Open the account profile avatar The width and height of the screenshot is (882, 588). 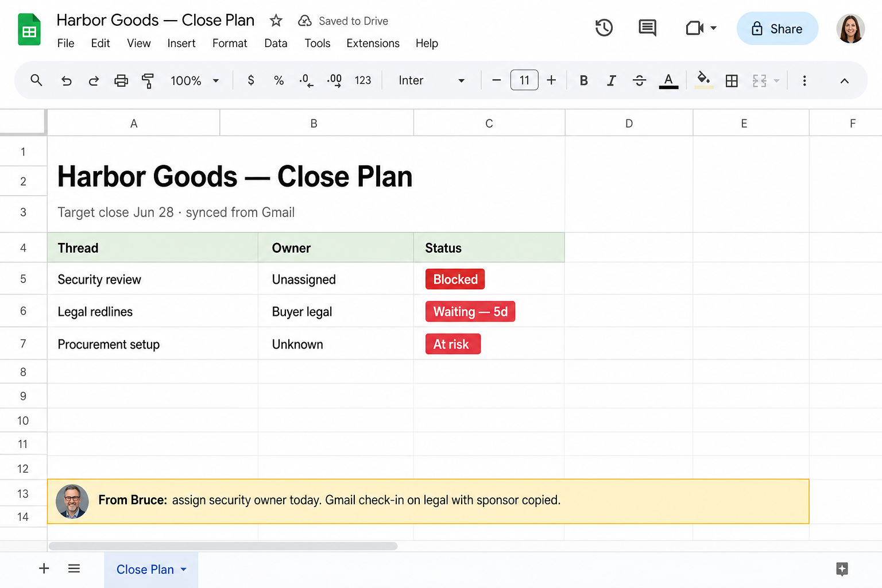pos(850,29)
